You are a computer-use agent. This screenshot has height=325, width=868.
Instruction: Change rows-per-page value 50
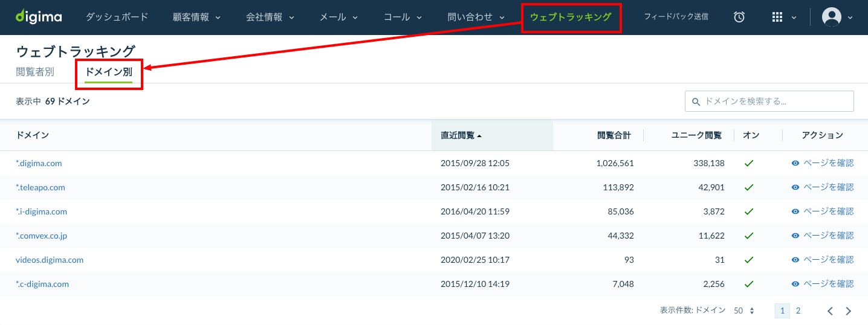coord(744,311)
